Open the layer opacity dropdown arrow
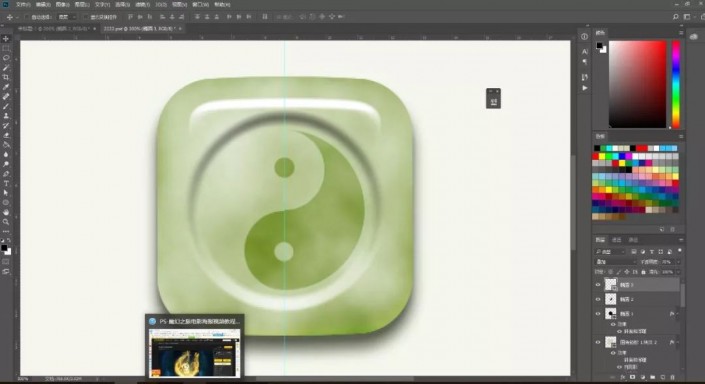 (678, 262)
